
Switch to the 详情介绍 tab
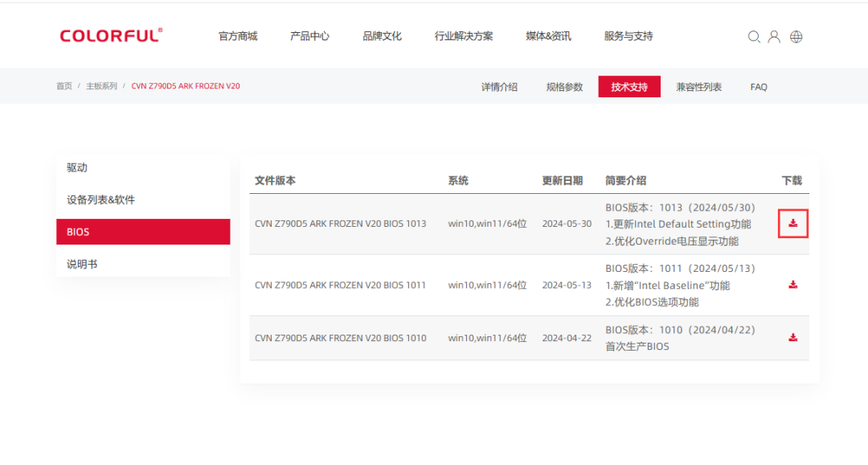click(499, 87)
